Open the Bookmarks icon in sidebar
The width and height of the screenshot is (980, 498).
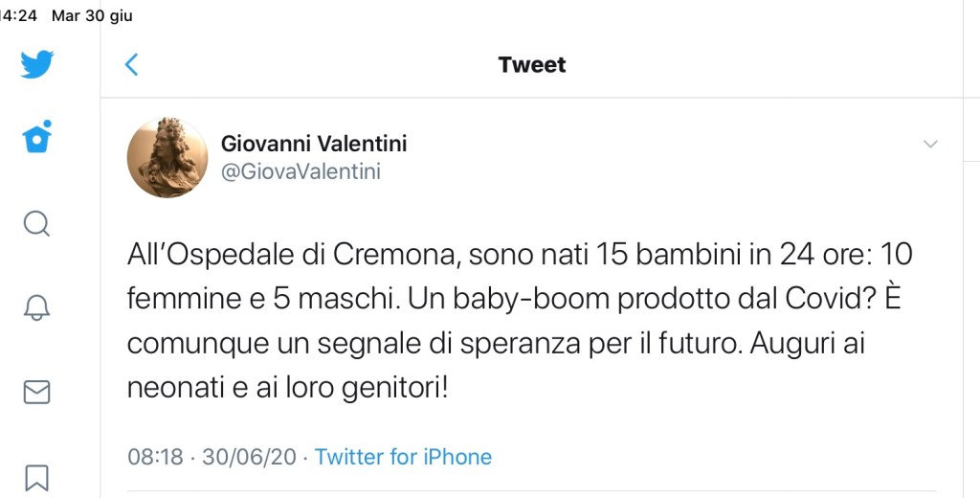click(x=36, y=476)
